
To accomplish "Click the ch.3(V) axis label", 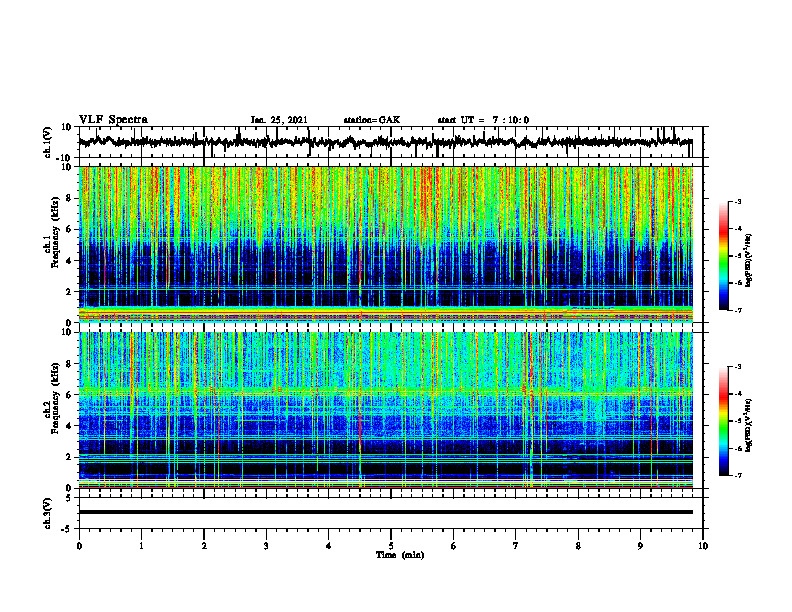I will [x=48, y=513].
